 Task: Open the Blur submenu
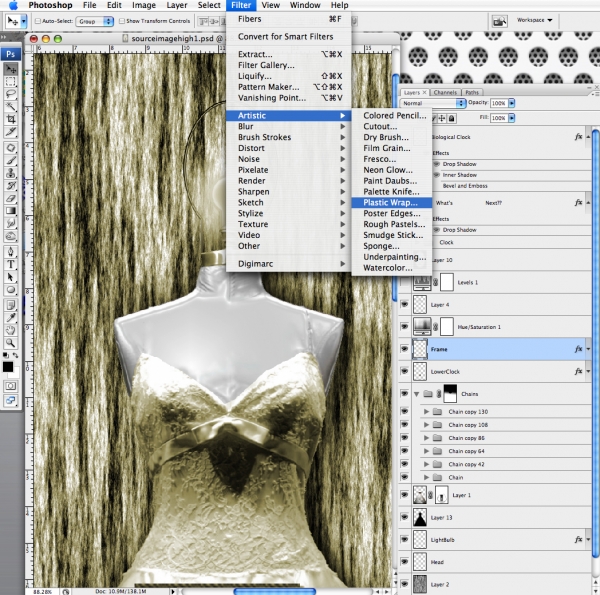tap(288, 126)
